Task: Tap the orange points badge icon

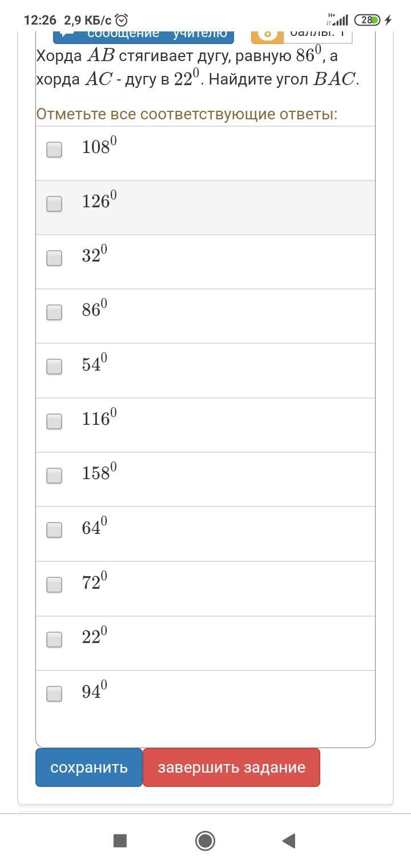Action: click(x=267, y=34)
